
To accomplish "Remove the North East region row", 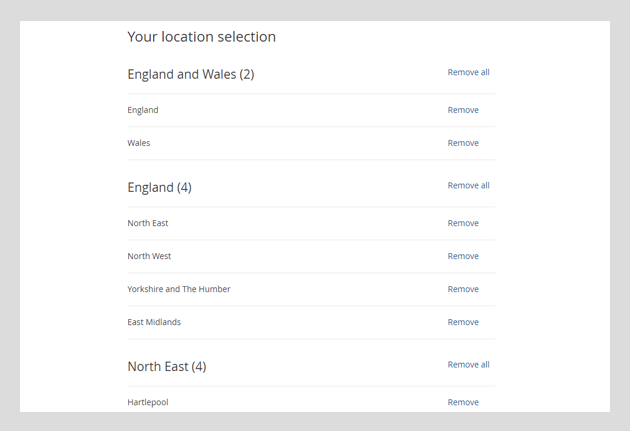I will [x=463, y=223].
